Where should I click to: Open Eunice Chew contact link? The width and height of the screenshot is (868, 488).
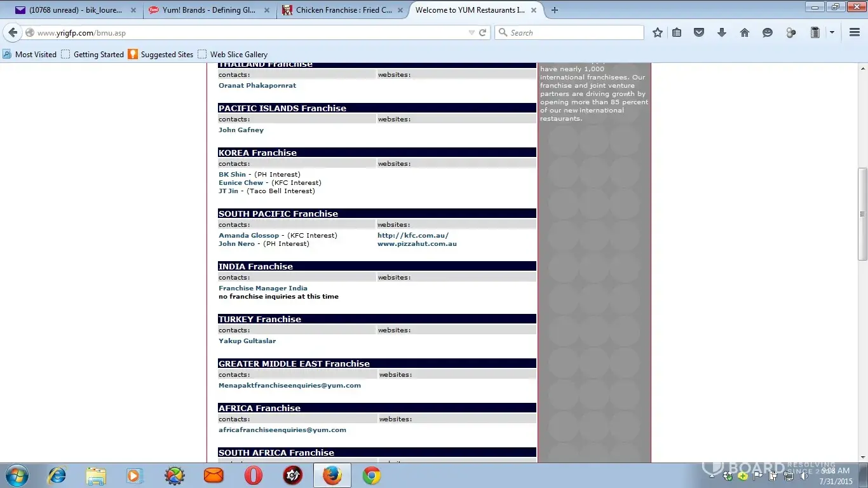(241, 183)
